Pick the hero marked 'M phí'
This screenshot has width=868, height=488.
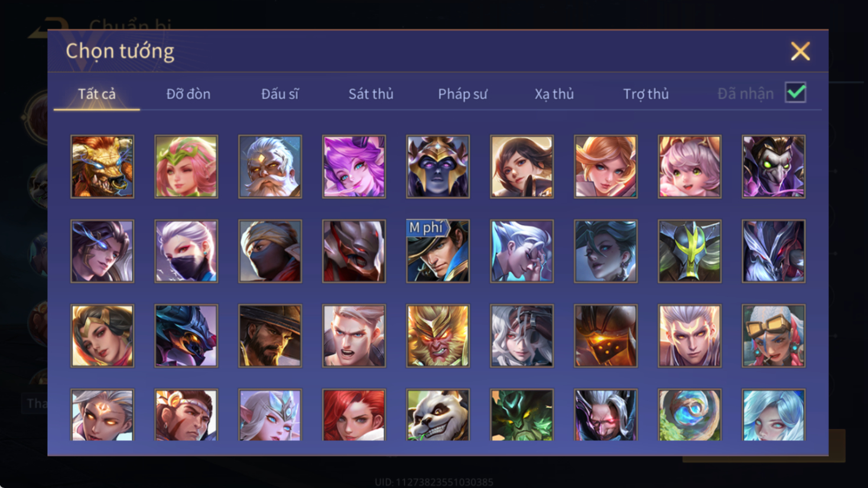click(438, 251)
